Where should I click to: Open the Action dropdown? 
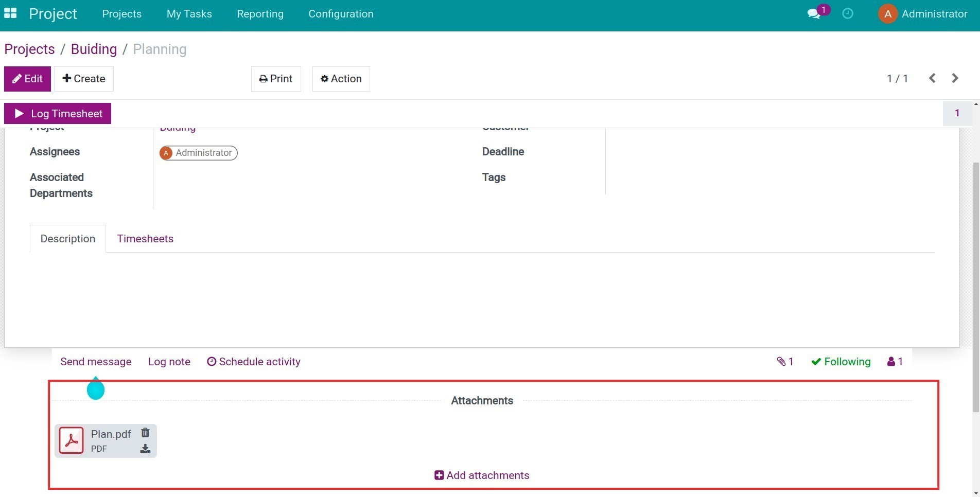341,79
